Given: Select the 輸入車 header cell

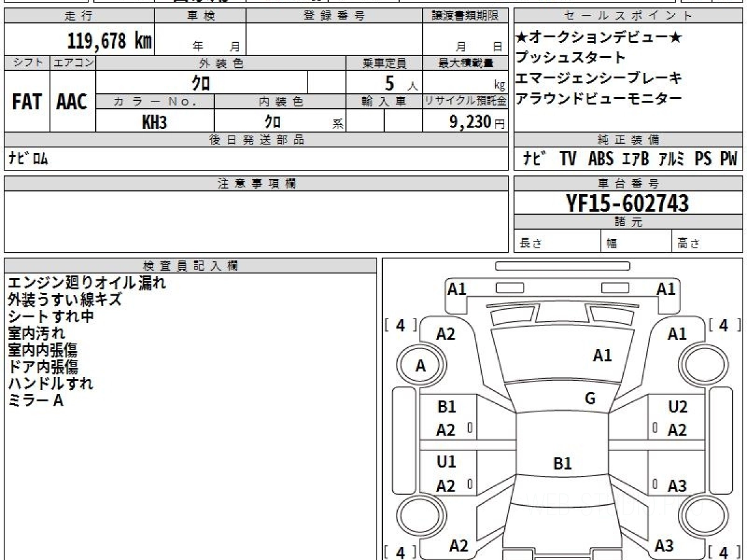Looking at the screenshot, I should point(384,101).
